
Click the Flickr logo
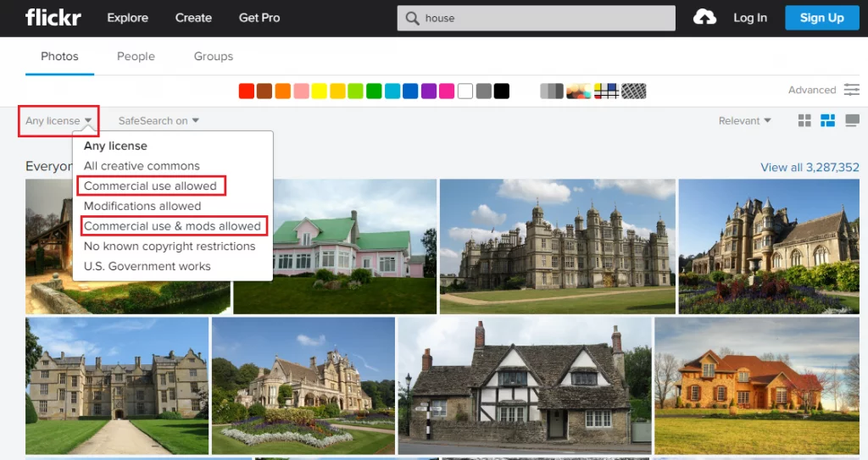coord(53,18)
